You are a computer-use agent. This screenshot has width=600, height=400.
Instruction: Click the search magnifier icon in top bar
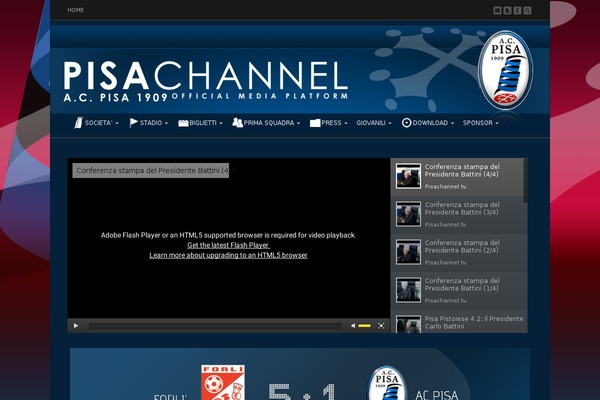pos(527,10)
